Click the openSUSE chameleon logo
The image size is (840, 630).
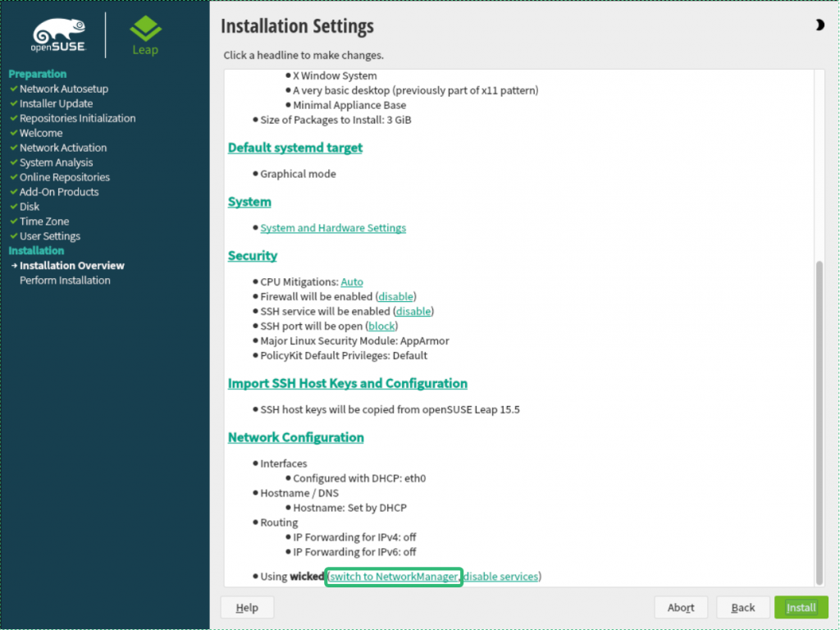59,37
